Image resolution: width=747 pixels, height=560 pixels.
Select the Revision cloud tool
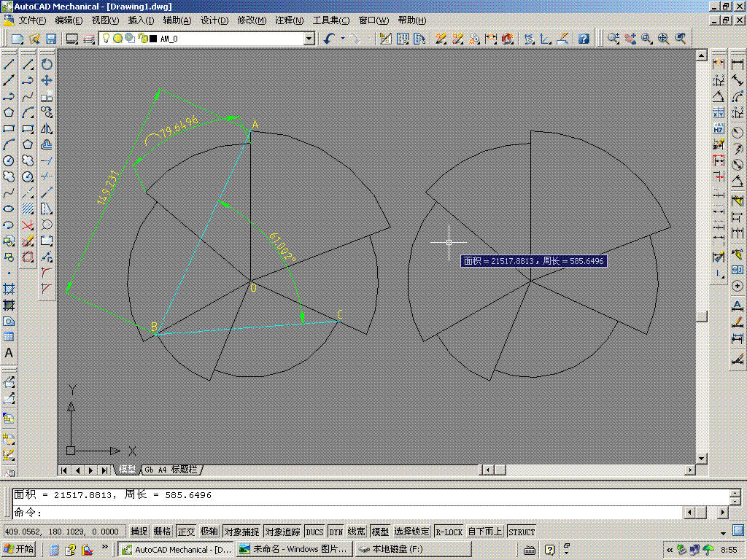9,176
